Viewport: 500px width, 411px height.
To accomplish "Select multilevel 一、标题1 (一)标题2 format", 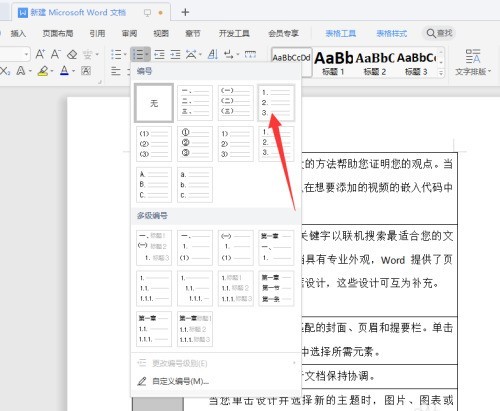I will [x=154, y=247].
